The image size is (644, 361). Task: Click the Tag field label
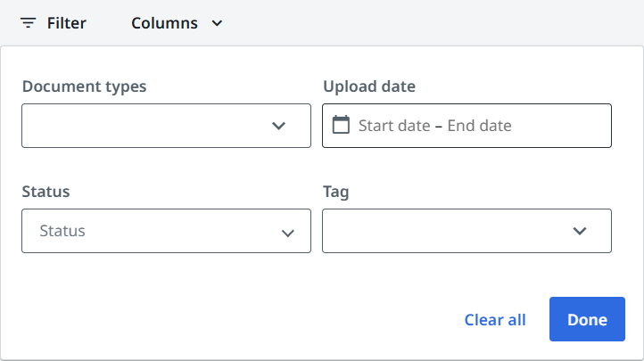click(335, 192)
